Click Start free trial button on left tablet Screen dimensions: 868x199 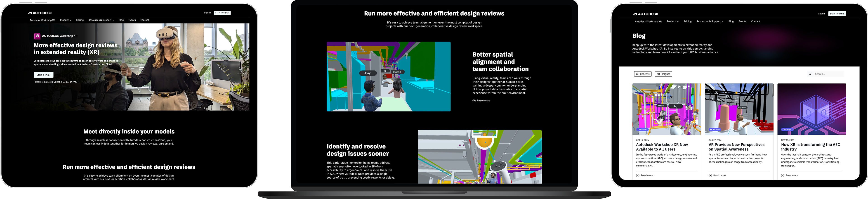(x=222, y=13)
